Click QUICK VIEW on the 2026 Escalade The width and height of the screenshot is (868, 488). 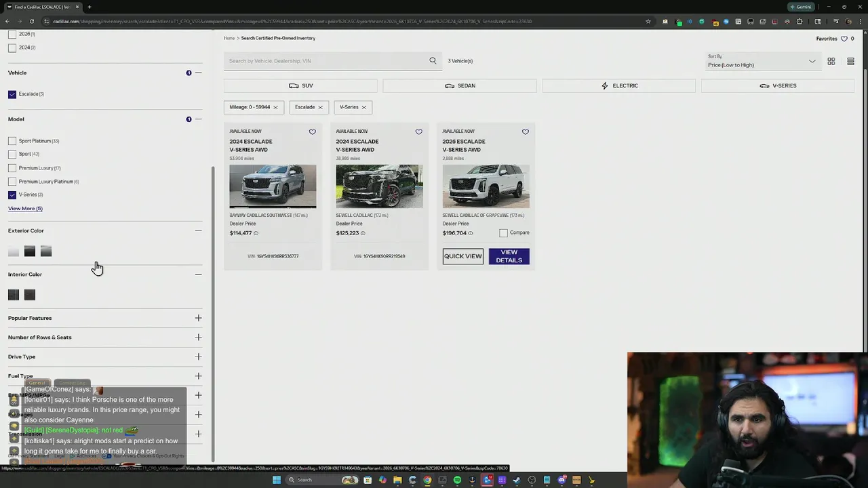[x=463, y=256]
